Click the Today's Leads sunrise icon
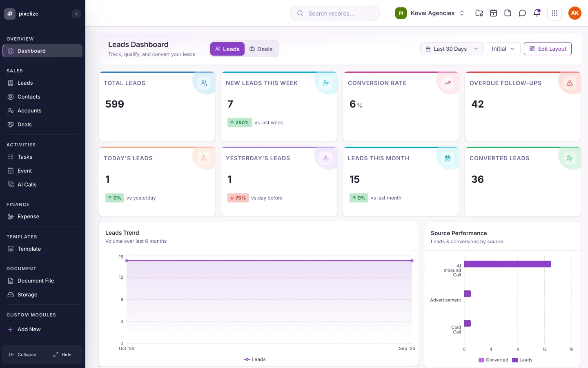This screenshot has height=368, width=588. 204,158
